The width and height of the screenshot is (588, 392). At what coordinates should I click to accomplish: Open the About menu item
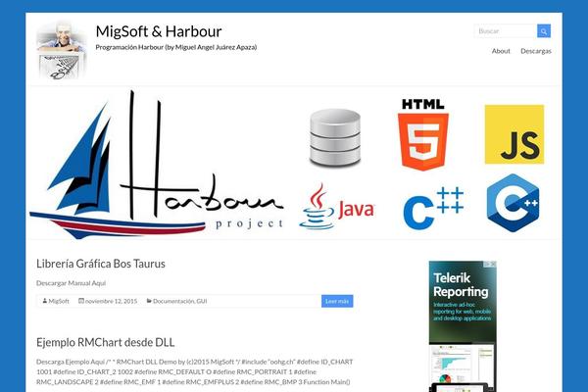click(501, 51)
